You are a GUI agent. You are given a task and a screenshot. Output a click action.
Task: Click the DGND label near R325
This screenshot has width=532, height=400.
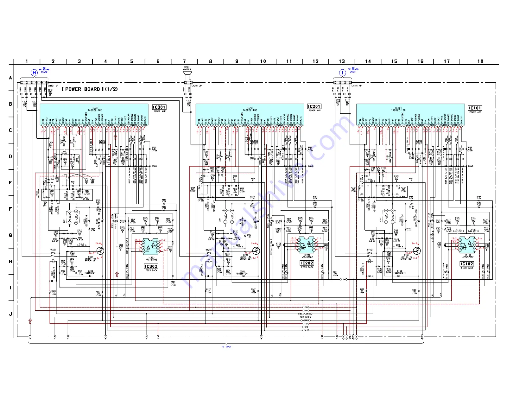pos(154,166)
